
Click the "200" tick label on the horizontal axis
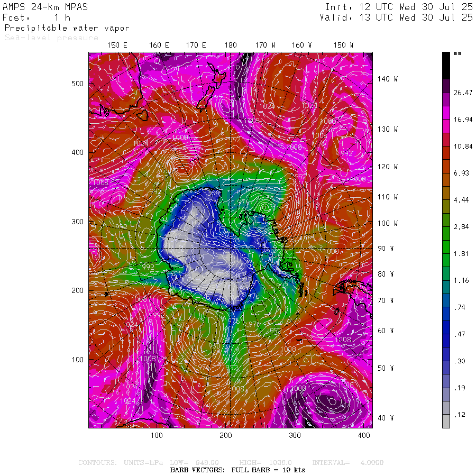(225, 436)
